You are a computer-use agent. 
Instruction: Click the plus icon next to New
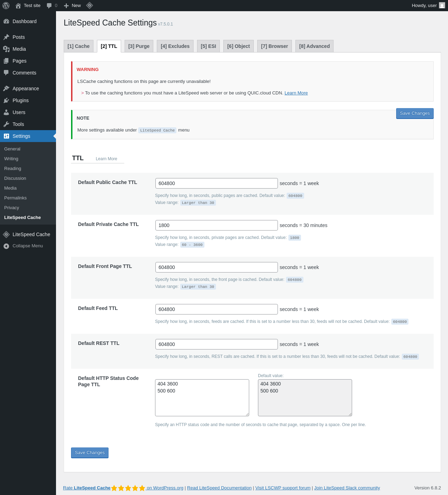click(66, 6)
